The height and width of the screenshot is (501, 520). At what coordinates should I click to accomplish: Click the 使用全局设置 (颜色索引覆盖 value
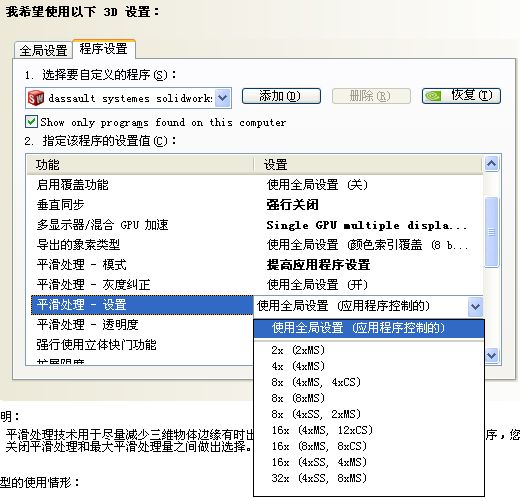tap(368, 245)
